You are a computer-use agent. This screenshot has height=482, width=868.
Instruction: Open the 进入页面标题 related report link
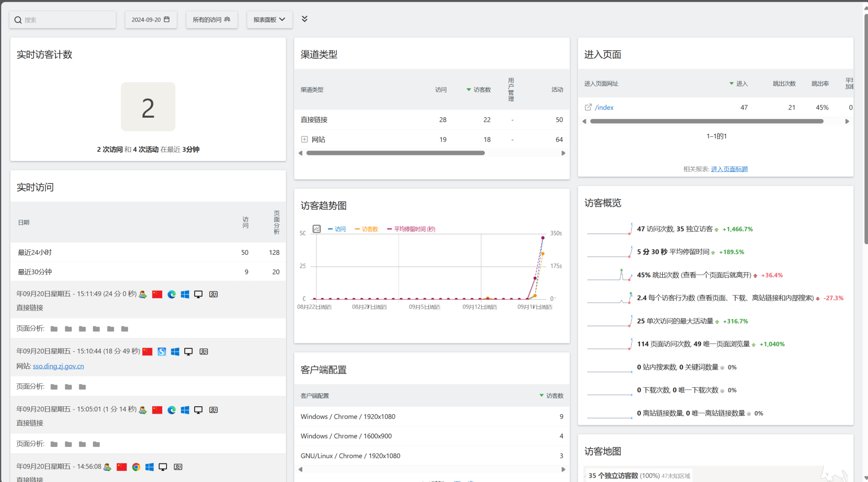(x=729, y=169)
